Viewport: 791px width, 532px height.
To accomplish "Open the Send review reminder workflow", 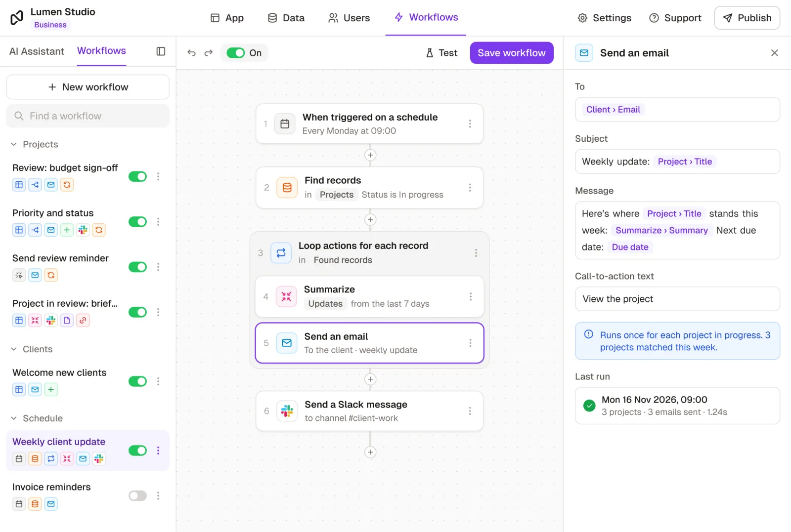I will pyautogui.click(x=60, y=258).
